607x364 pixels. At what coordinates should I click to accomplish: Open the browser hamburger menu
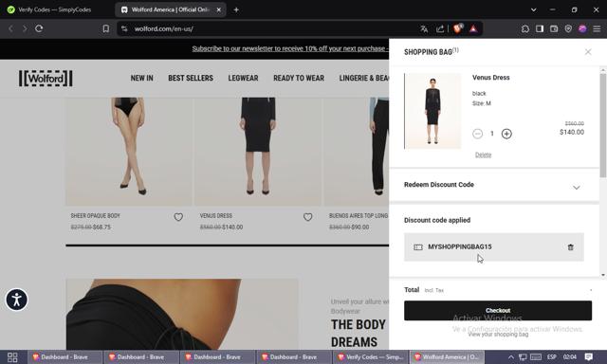click(597, 28)
